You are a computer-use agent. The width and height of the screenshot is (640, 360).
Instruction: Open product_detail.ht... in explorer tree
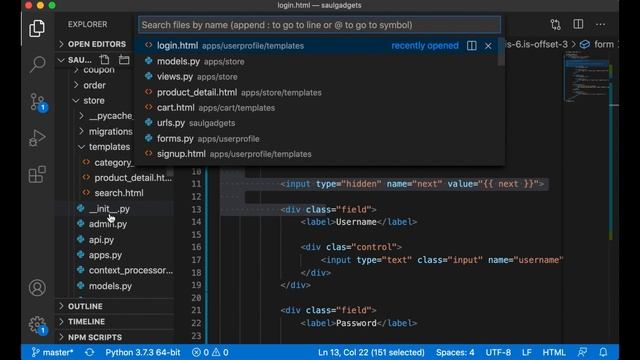[133, 178]
